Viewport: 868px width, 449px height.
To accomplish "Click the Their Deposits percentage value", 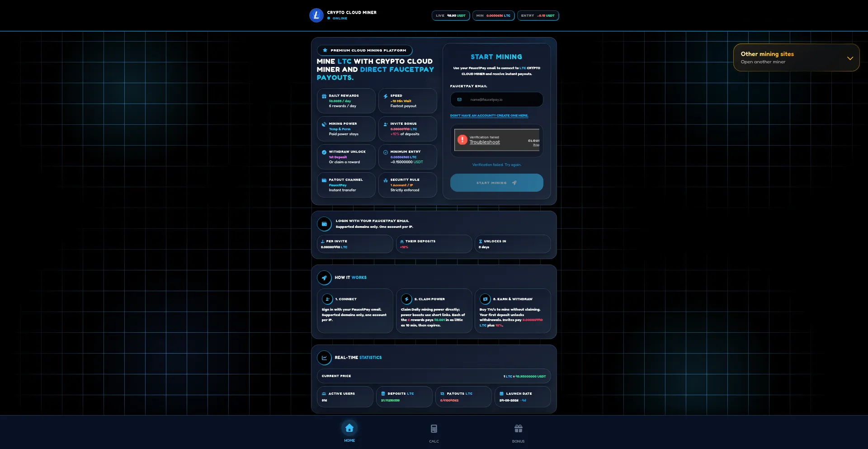I will click(x=404, y=247).
